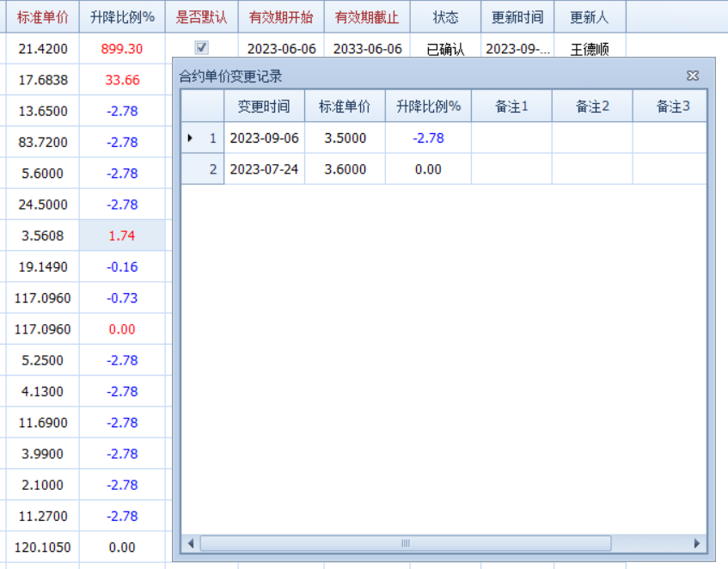Select ratio cell 899.30

(x=122, y=48)
